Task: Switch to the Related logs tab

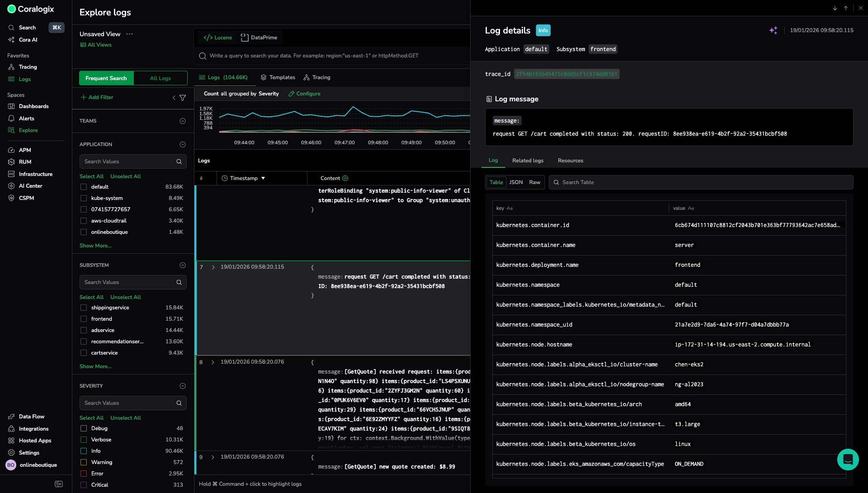Action: pyautogui.click(x=528, y=161)
